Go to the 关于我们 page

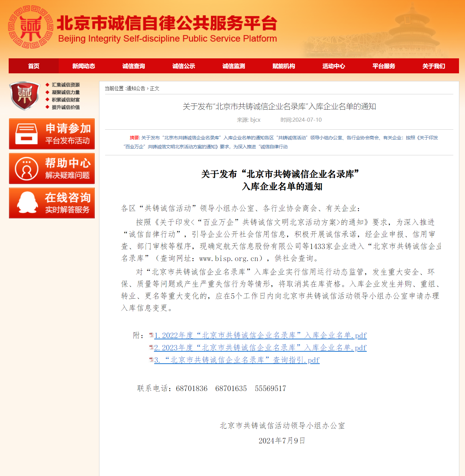coord(434,66)
